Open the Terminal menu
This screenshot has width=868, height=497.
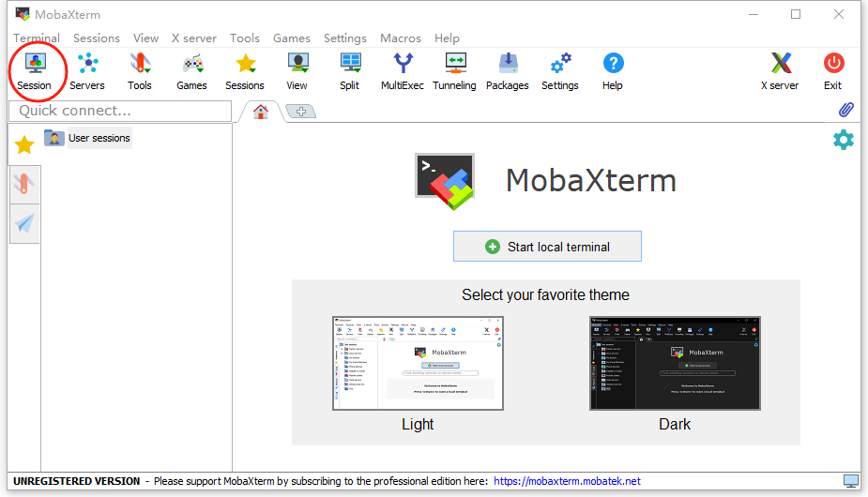(x=37, y=38)
